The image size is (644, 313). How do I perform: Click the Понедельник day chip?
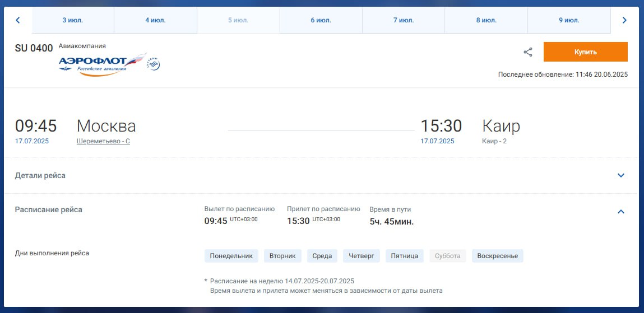(x=231, y=256)
